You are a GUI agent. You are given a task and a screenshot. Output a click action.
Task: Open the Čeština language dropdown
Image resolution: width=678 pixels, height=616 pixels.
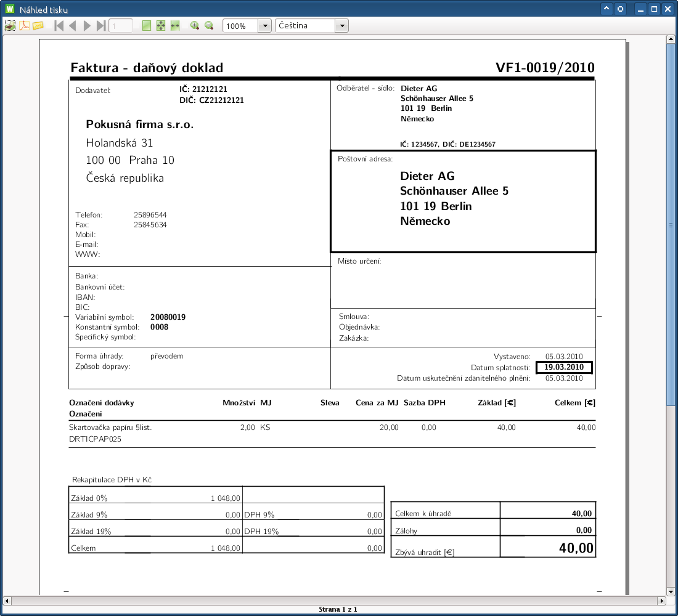[342, 26]
